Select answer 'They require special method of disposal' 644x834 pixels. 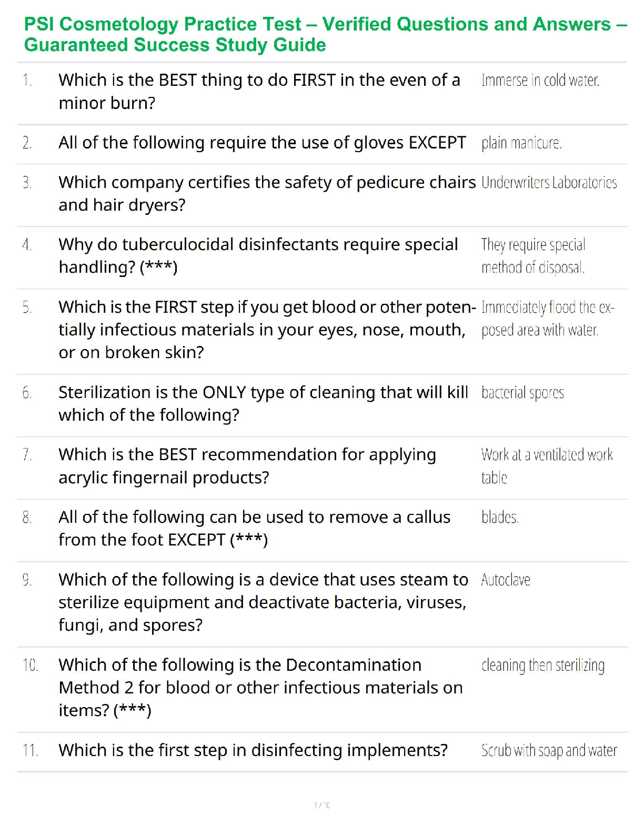pos(533,256)
